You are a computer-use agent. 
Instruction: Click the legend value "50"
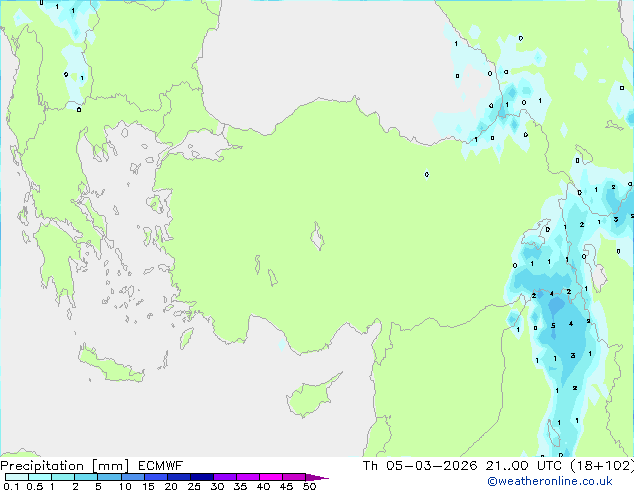pos(309,486)
